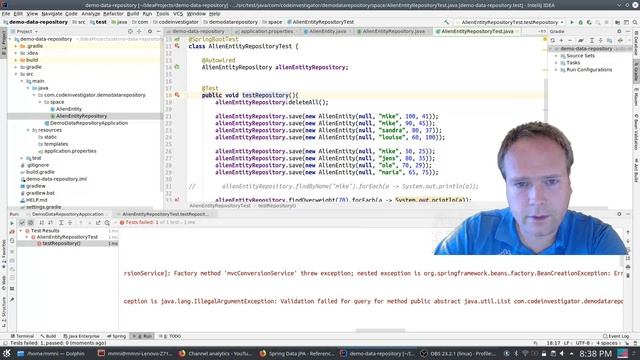Click the plus icon in Gradle toolbar
Screen dimensions: 640x360
pyautogui.click(x=562, y=40)
